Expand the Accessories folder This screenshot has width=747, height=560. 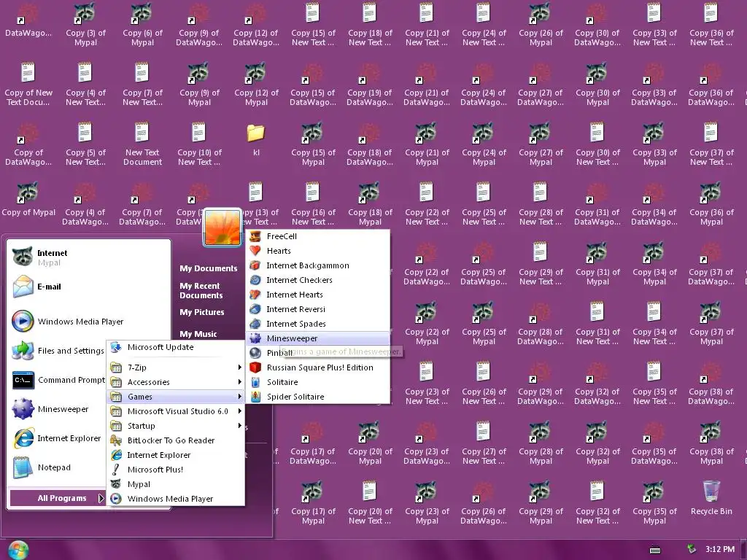pyautogui.click(x=176, y=382)
